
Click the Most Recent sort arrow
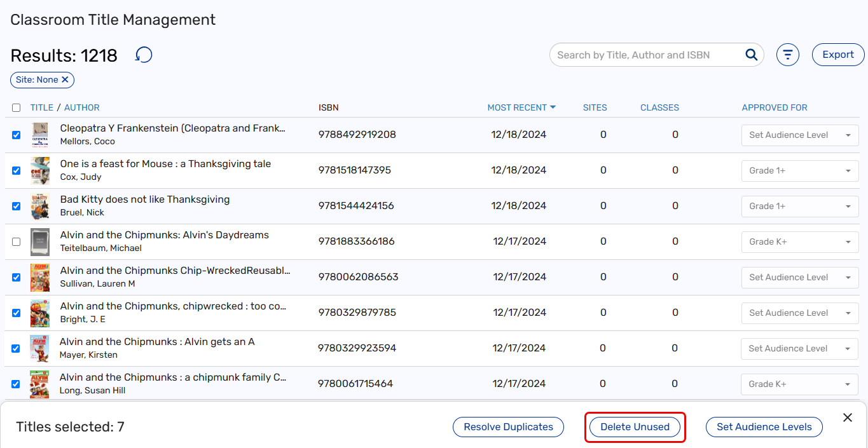click(x=553, y=107)
